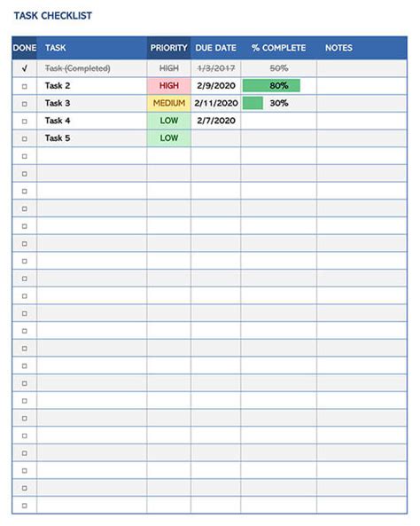The image size is (420, 526).
Task: Check the Done box for Task 3
Action: point(25,104)
